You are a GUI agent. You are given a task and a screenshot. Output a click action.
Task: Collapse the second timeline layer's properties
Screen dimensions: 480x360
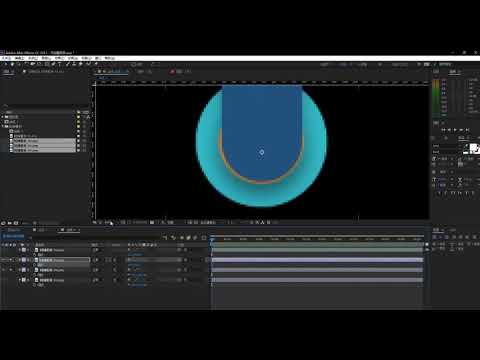point(19,260)
